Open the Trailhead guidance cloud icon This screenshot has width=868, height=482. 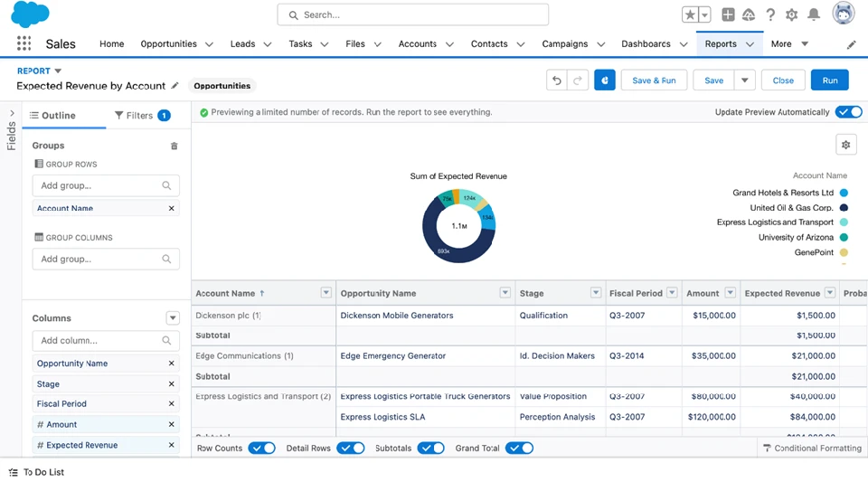[x=749, y=15]
